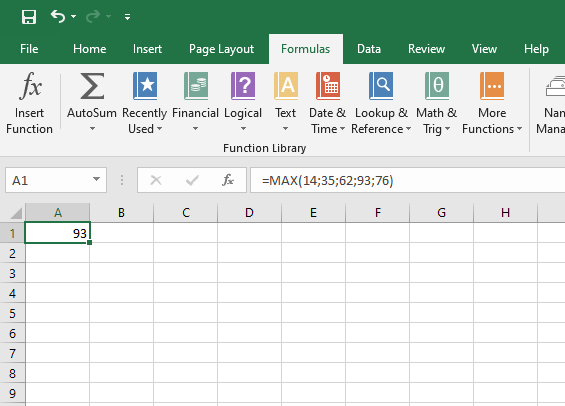Screen dimensions: 565x406
Task: Expand the Undo history dropdown arrow
Action: coord(74,17)
